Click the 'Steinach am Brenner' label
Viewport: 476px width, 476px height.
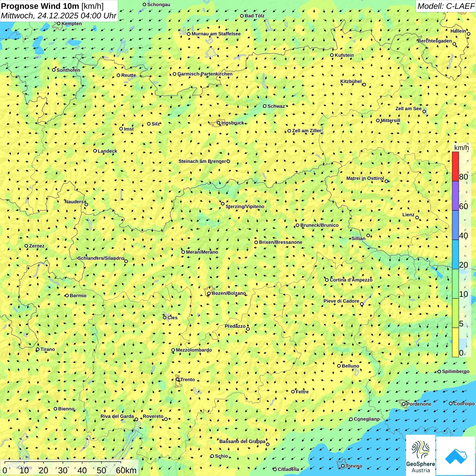202,161
